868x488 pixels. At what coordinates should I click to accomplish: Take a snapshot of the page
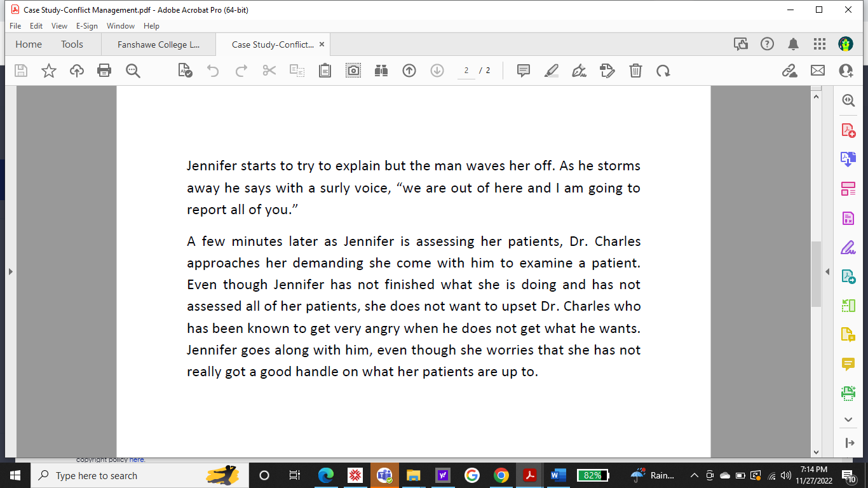[353, 71]
